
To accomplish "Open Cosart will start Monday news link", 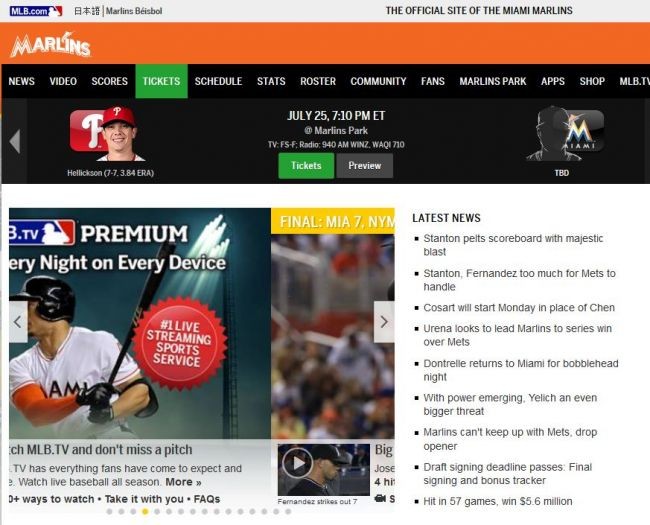I will tap(519, 308).
